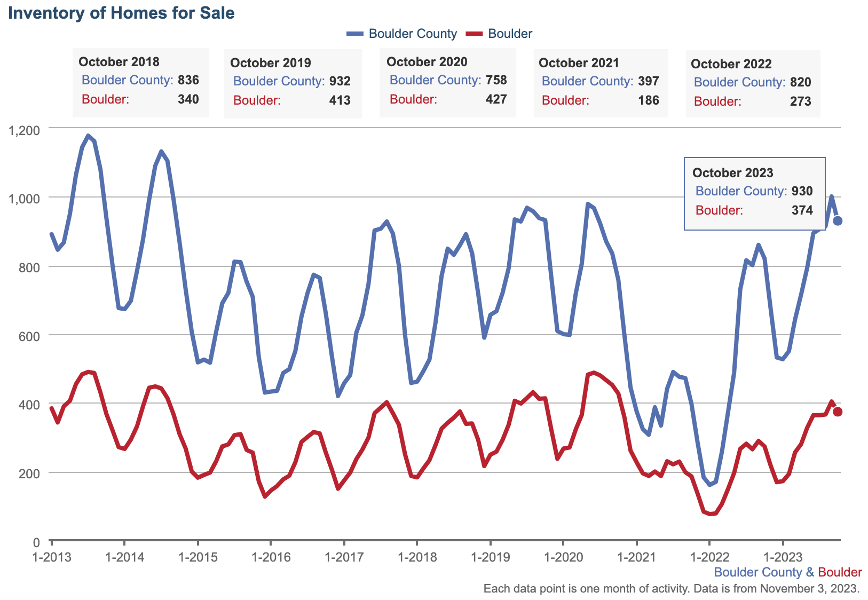This screenshot has height=600, width=868.
Task: Click the 1-2023 x-axis label
Action: 783,557
